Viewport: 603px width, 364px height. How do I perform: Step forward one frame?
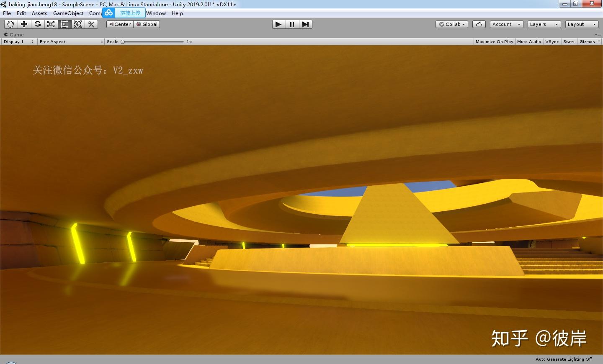[305, 24]
